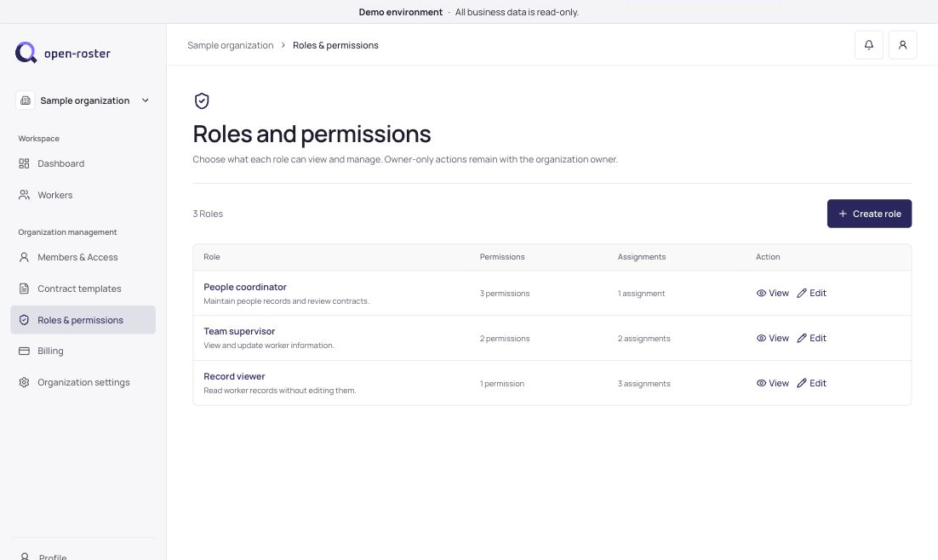Click the Organization management section label
The height and width of the screenshot is (560, 938).
point(67,232)
